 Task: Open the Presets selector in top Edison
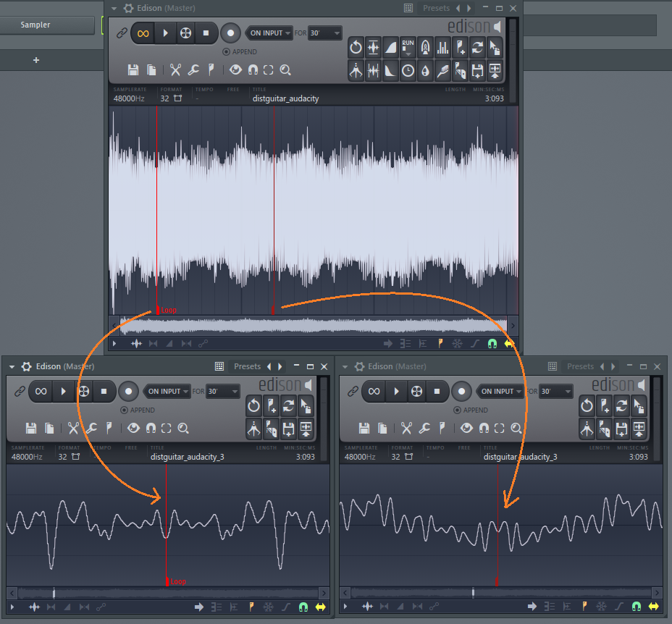click(436, 8)
